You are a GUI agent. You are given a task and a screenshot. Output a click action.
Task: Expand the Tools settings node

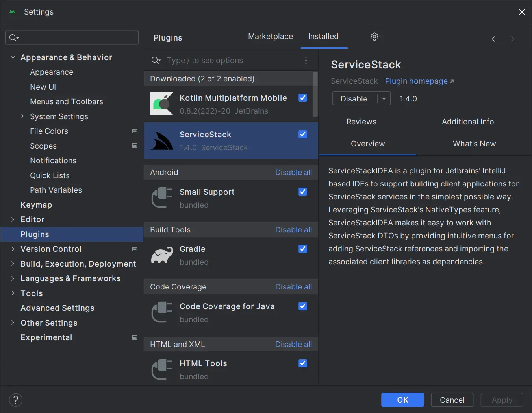pos(13,293)
